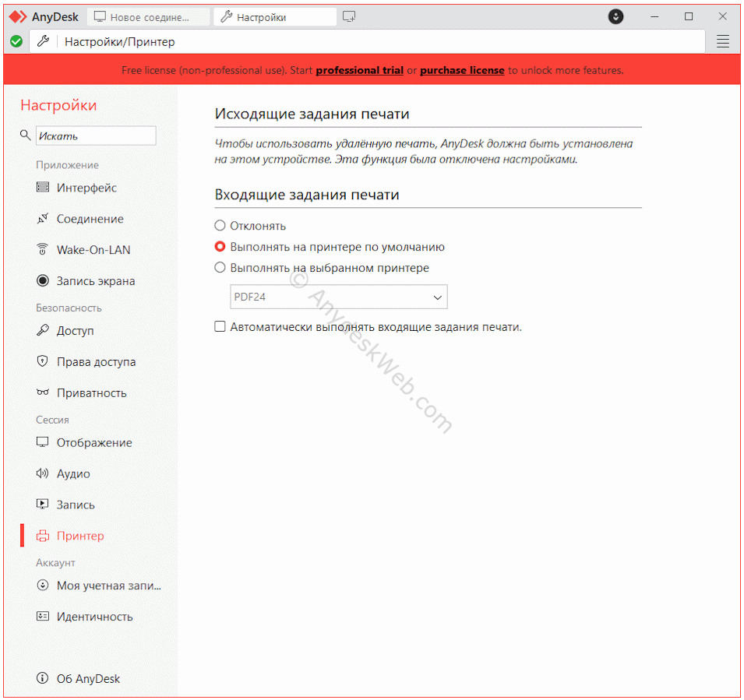This screenshot has height=700, width=744.
Task: Open the PDF24 printer dropdown
Action: pyautogui.click(x=339, y=297)
